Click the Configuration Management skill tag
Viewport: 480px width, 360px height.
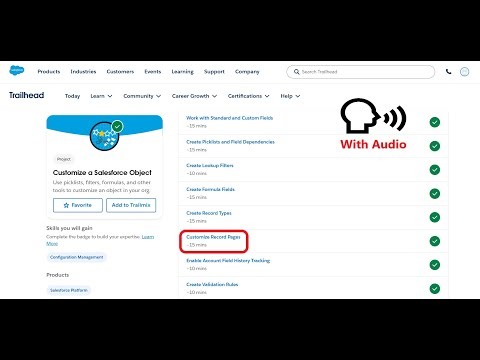click(76, 257)
